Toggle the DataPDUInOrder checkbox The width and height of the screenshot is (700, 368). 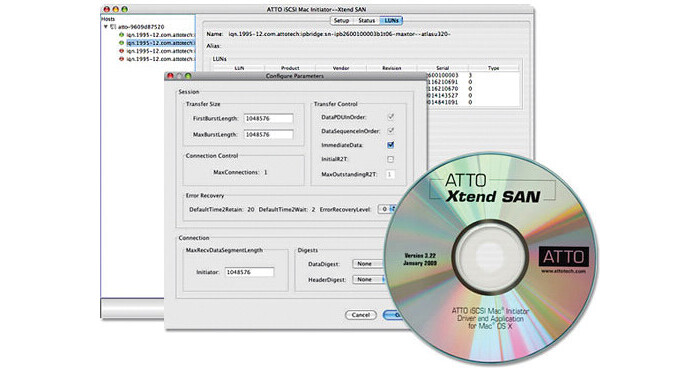point(391,117)
